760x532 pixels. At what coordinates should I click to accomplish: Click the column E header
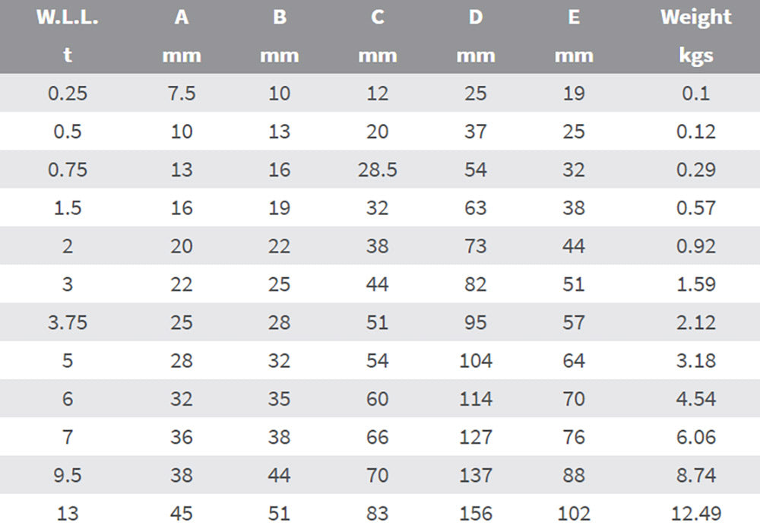click(x=574, y=17)
